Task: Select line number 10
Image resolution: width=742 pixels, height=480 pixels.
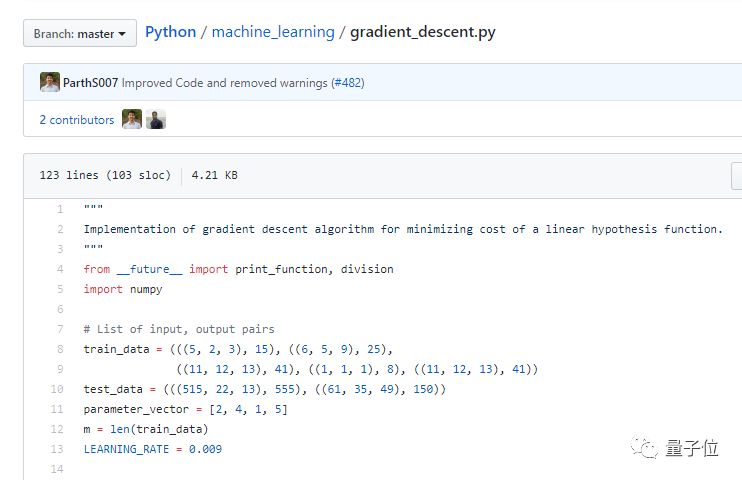Action: [57, 389]
